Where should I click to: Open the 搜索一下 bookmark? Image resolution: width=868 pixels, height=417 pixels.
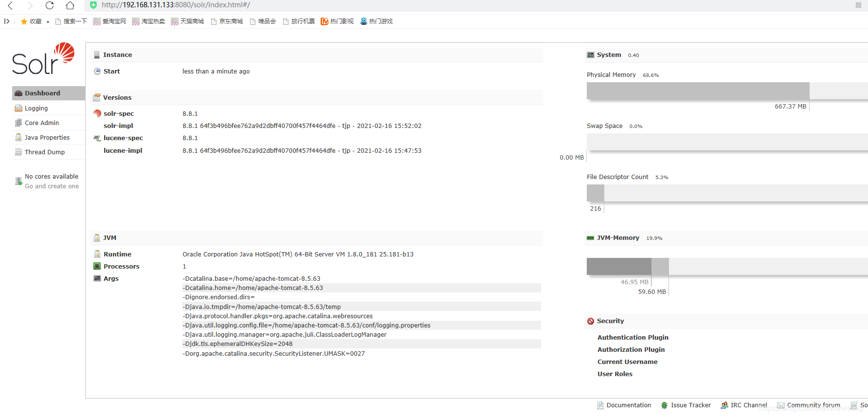[x=71, y=21]
